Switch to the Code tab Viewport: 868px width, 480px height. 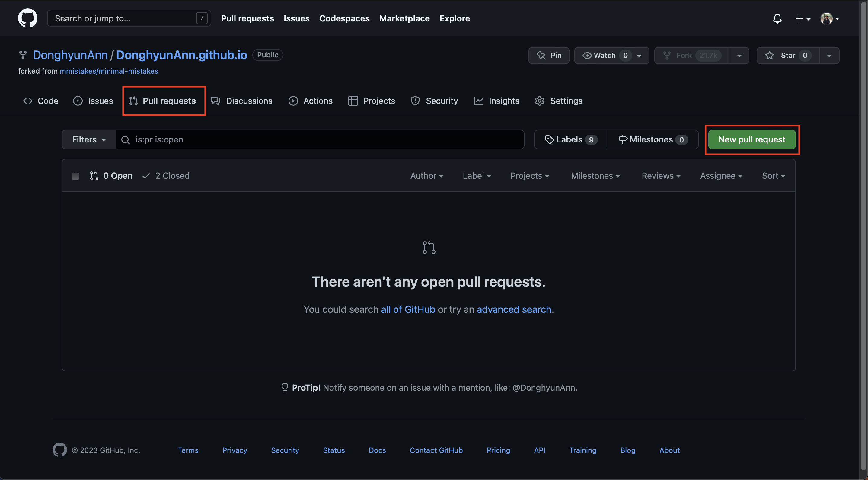(40, 101)
